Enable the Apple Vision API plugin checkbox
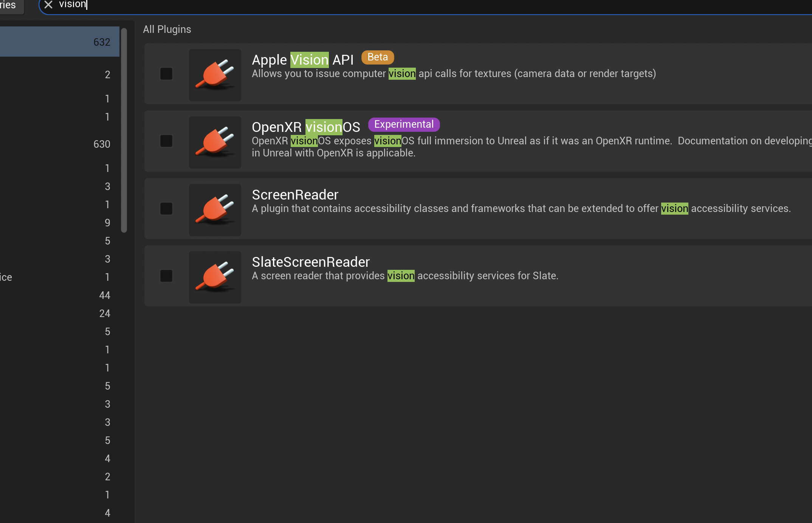Image resolution: width=812 pixels, height=523 pixels. pyautogui.click(x=166, y=74)
